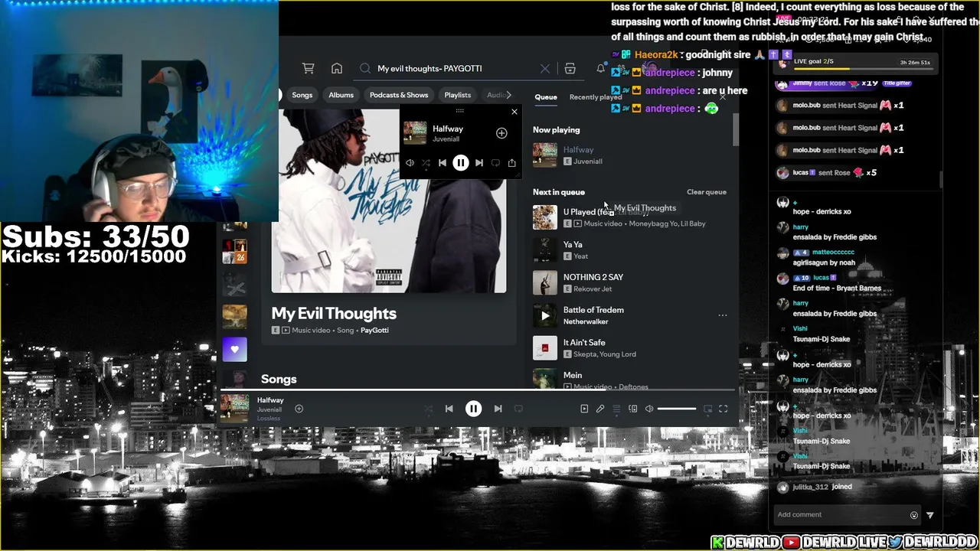980x551 pixels.
Task: Toggle the queue button in player bar
Action: pos(616,409)
